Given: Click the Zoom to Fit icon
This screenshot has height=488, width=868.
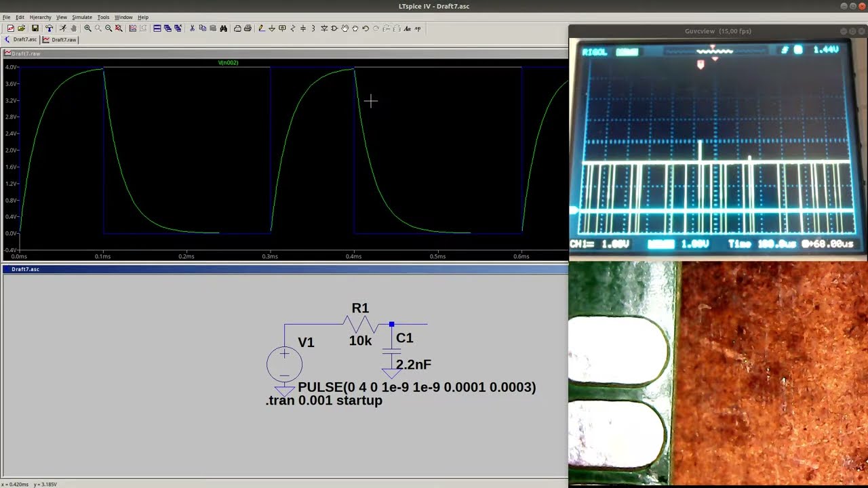Looking at the screenshot, I should click(x=119, y=28).
